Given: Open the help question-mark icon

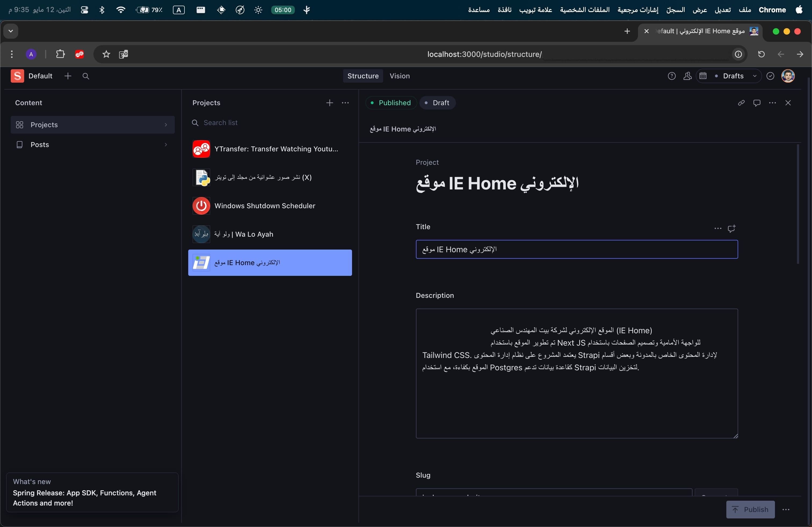Looking at the screenshot, I should pos(672,76).
